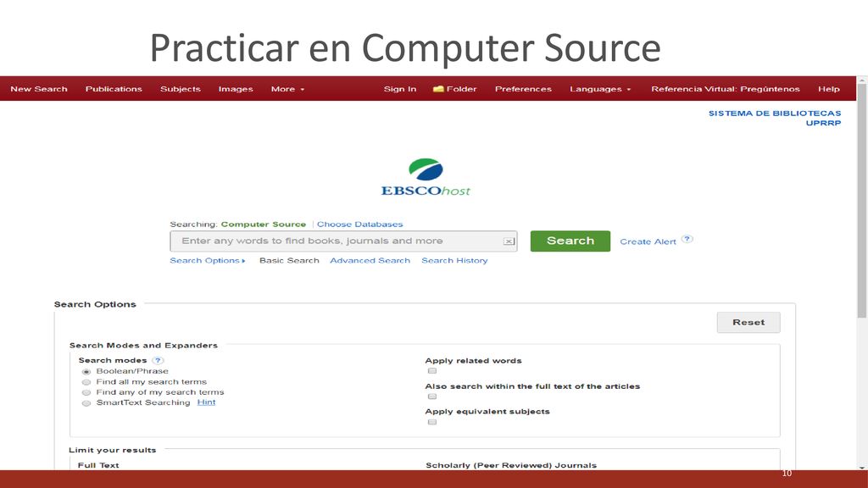This screenshot has width=868, height=488.
Task: Click the EBSCOhost logo
Action: [x=426, y=178]
